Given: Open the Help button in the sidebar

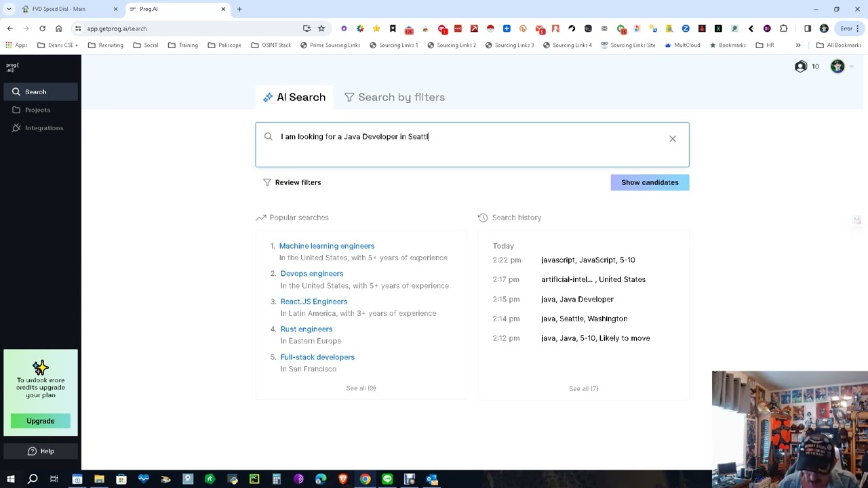Looking at the screenshot, I should tap(41, 451).
